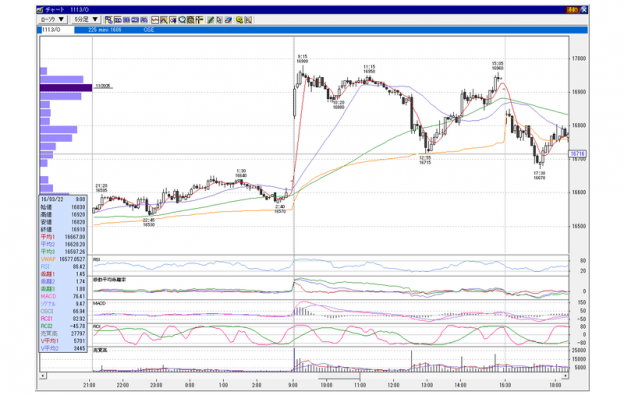Image resolution: width=624 pixels, height=395 pixels.
Task: Select the magnifier zoom toolbar icon
Action: [x=182, y=19]
